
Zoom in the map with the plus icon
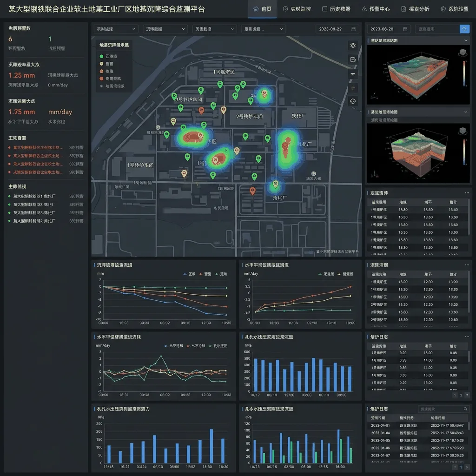353,88
